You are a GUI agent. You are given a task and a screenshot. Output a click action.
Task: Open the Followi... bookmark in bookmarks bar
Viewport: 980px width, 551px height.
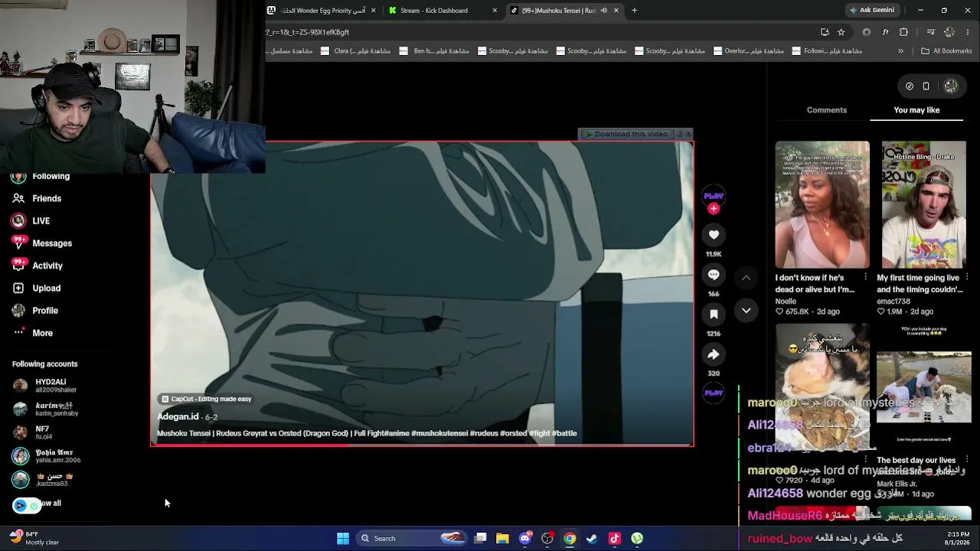click(828, 51)
